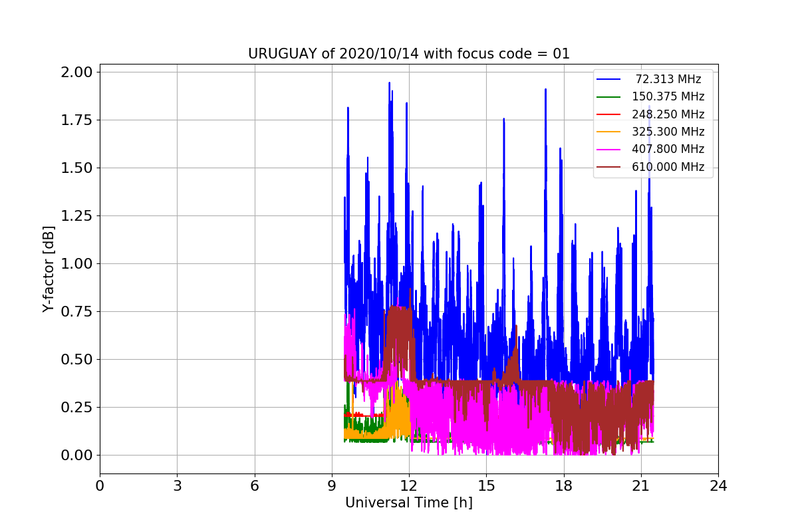The image size is (798, 532).
Task: Click the x-axis tick label 24
Action: [718, 486]
